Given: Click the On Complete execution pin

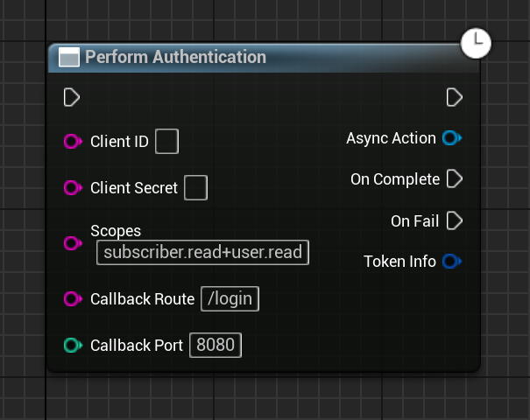Looking at the screenshot, I should click(455, 178).
